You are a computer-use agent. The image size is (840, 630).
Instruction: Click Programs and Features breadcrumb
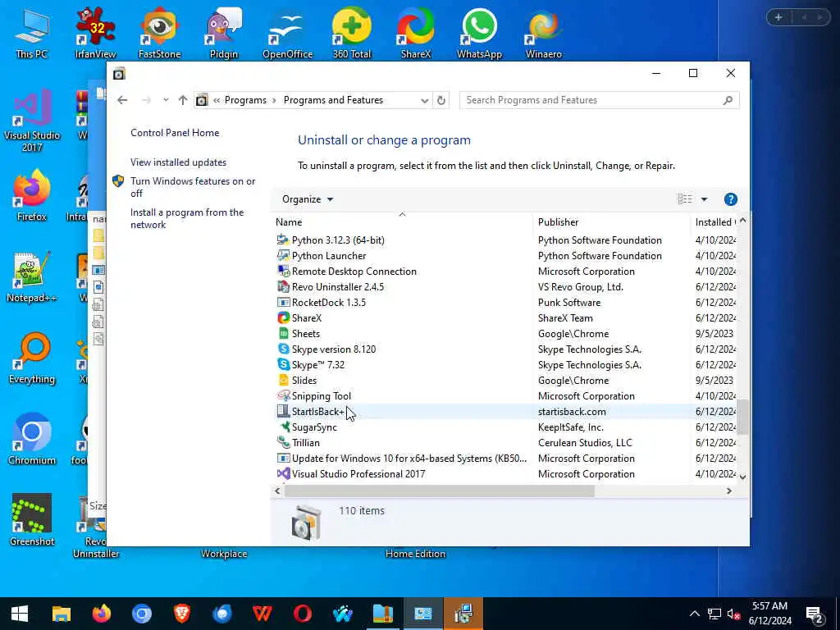(333, 100)
